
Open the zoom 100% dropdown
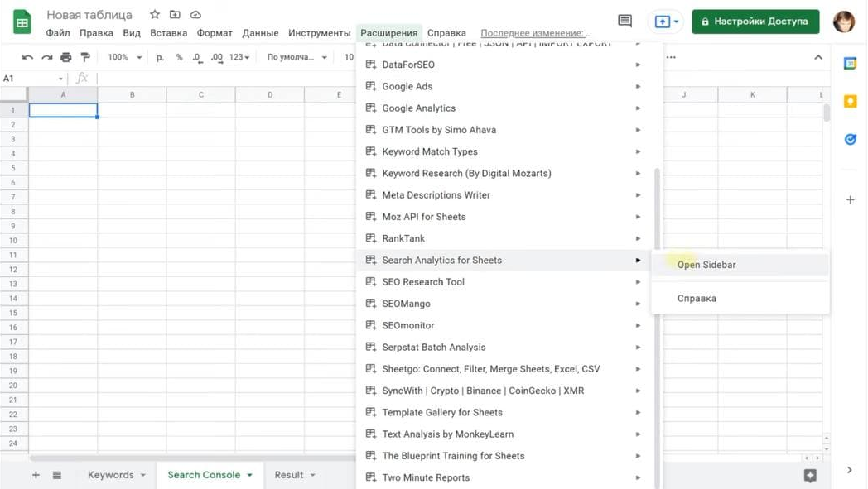tap(125, 57)
